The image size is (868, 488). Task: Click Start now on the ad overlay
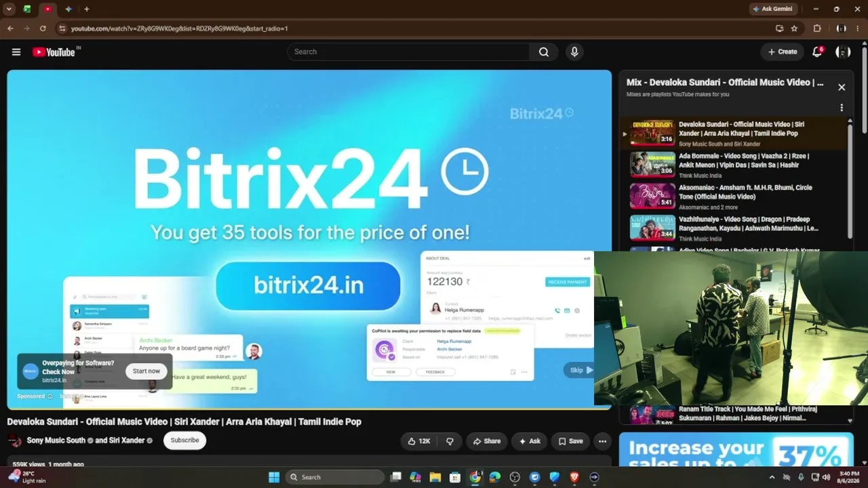click(x=146, y=371)
